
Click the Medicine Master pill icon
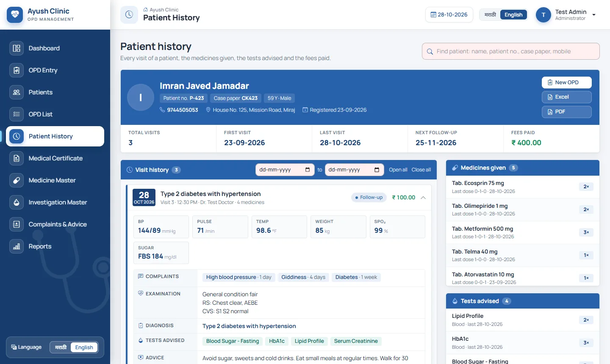point(17,180)
